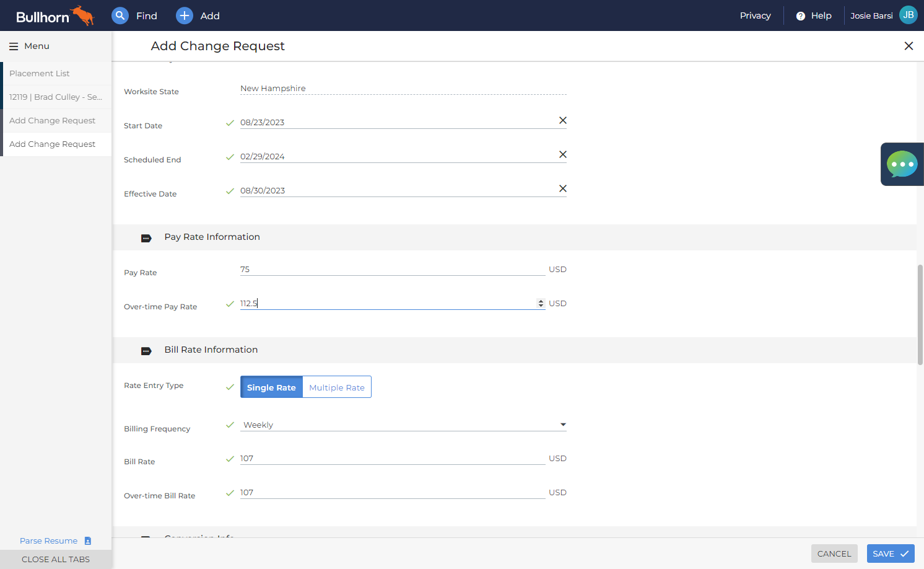Select Single Rate entry type
Screen dimensions: 924x569
(x=271, y=387)
